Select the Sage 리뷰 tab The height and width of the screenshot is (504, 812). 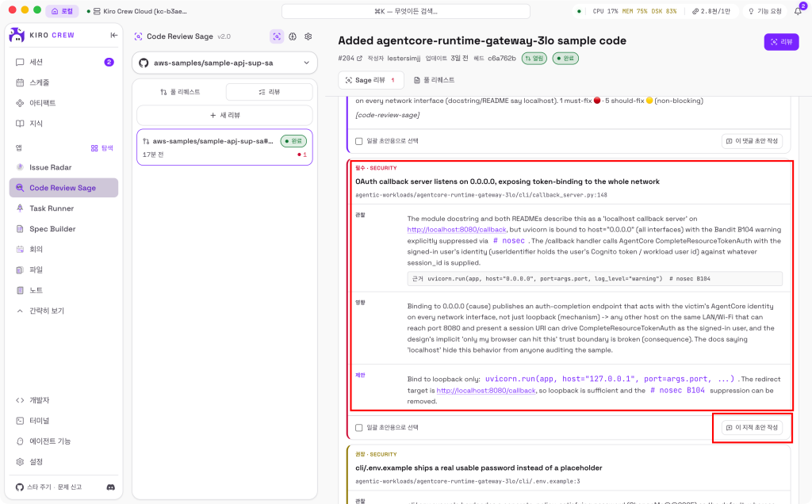(x=371, y=80)
